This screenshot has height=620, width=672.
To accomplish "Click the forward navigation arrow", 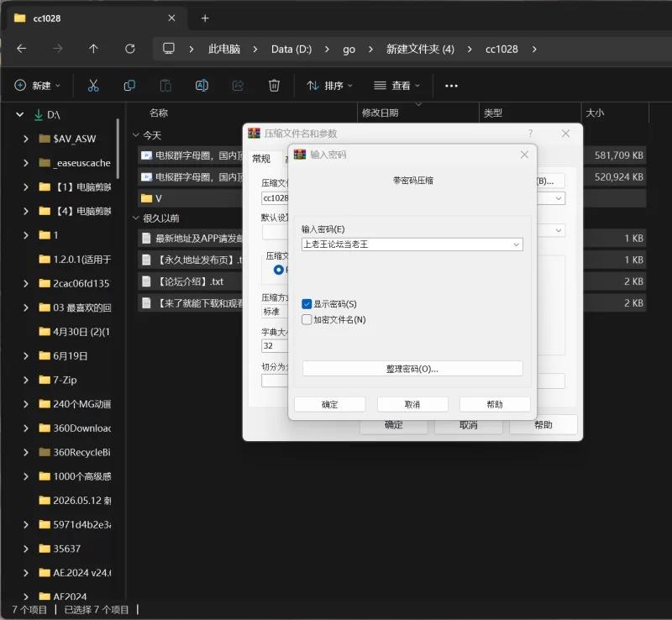I will click(x=57, y=49).
